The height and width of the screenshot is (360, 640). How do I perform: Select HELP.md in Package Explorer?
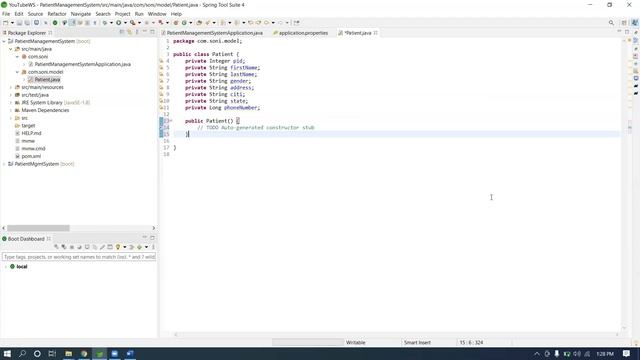(31, 133)
